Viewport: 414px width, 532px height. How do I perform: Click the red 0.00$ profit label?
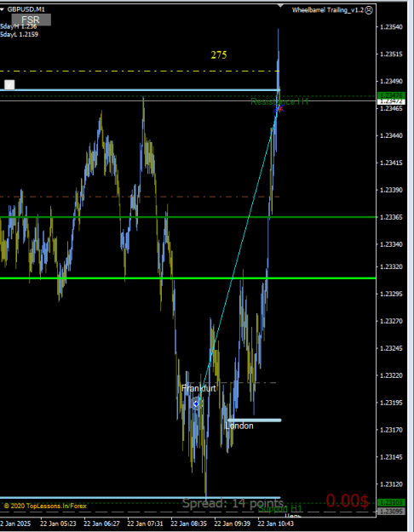[347, 501]
